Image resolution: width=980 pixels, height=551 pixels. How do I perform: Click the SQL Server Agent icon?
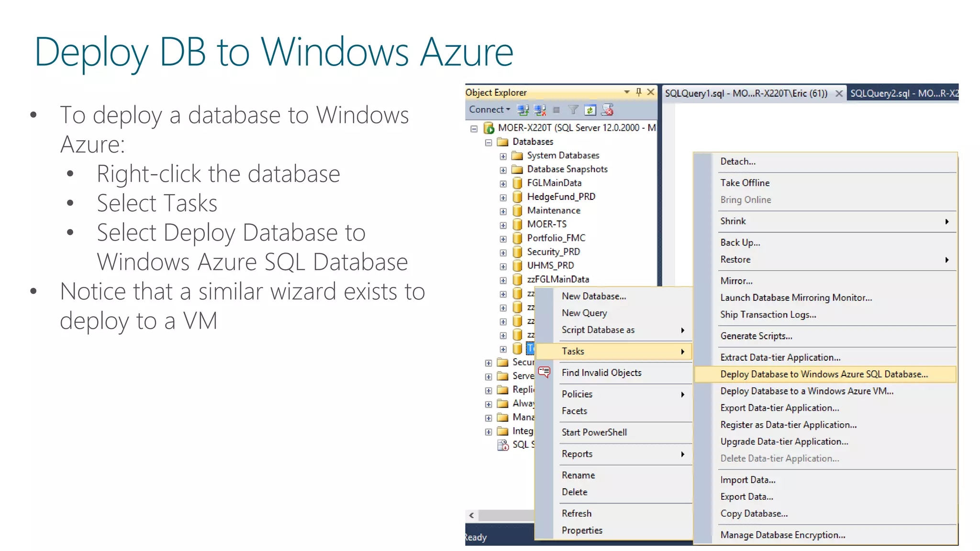point(503,445)
